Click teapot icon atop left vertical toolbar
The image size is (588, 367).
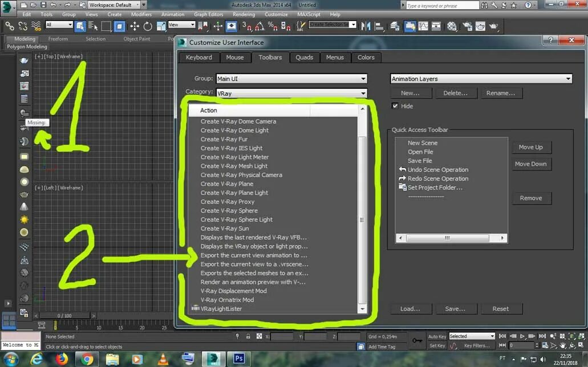24,60
